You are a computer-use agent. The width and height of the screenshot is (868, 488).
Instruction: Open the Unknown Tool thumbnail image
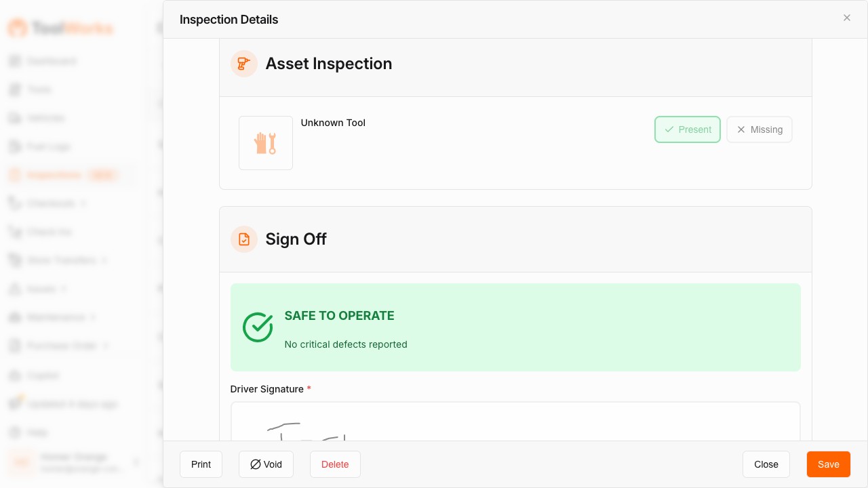(x=266, y=143)
